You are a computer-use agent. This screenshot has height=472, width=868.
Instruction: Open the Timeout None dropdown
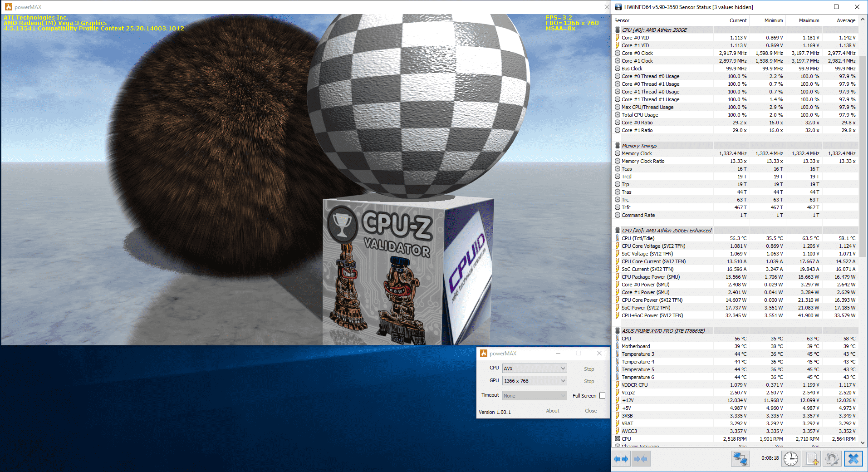535,396
